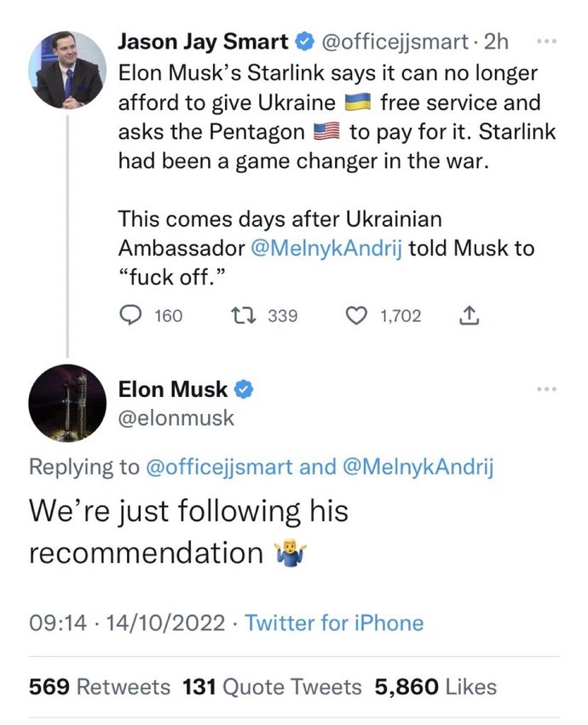Open the @MelnykAndrij mention in tweet text
This screenshot has width=588, height=725.
pyautogui.click(x=326, y=248)
